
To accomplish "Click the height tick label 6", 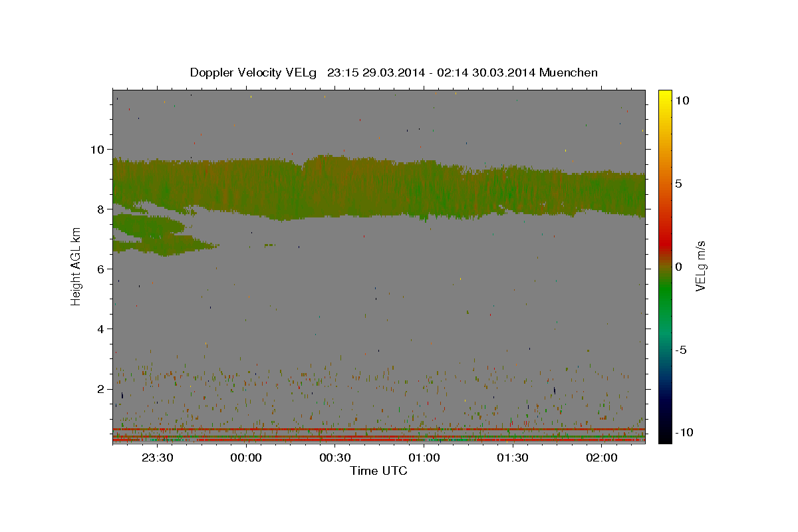I will pos(101,269).
